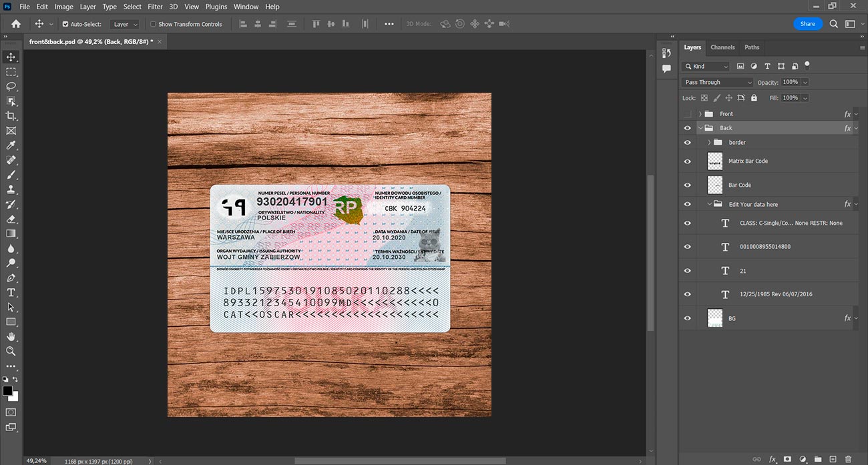Open the Pass Through blend mode dropdown

point(717,82)
